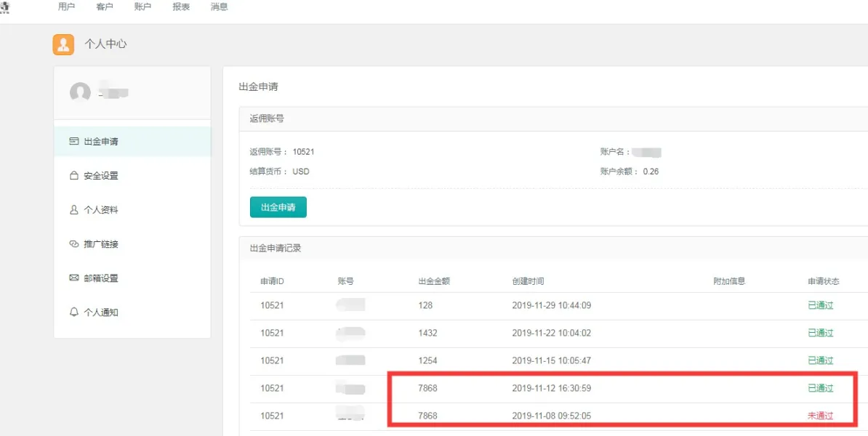Click the 创建时间 column header

click(528, 281)
